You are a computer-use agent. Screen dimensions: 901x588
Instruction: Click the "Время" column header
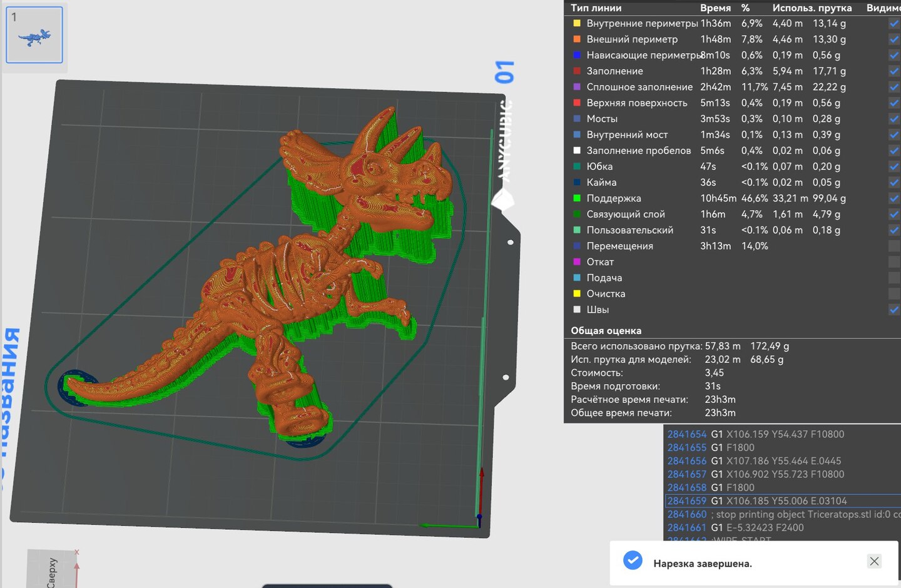point(715,8)
